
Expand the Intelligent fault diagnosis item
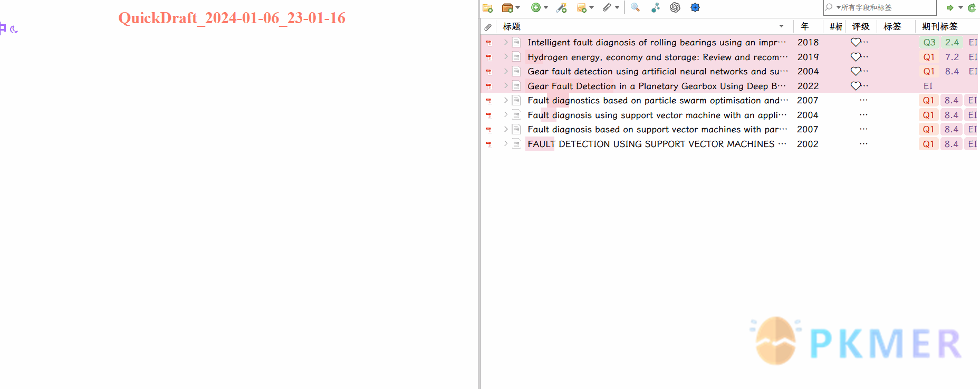[x=505, y=42]
